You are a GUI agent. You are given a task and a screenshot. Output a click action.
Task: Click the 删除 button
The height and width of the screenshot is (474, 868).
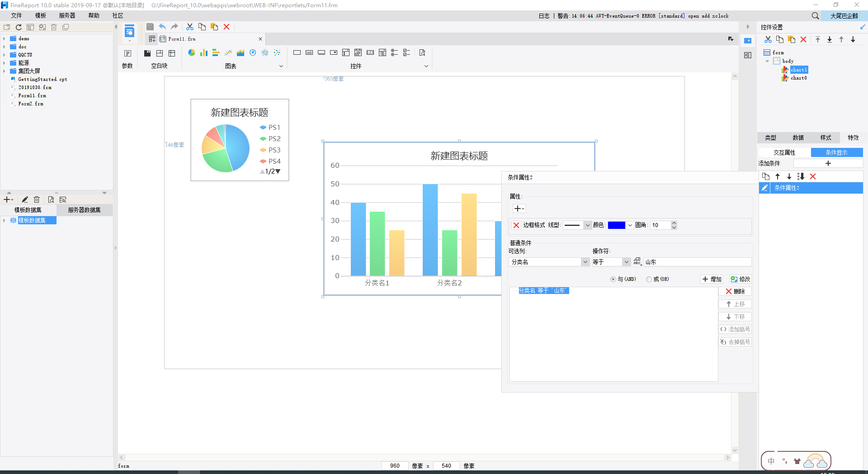[x=735, y=291]
